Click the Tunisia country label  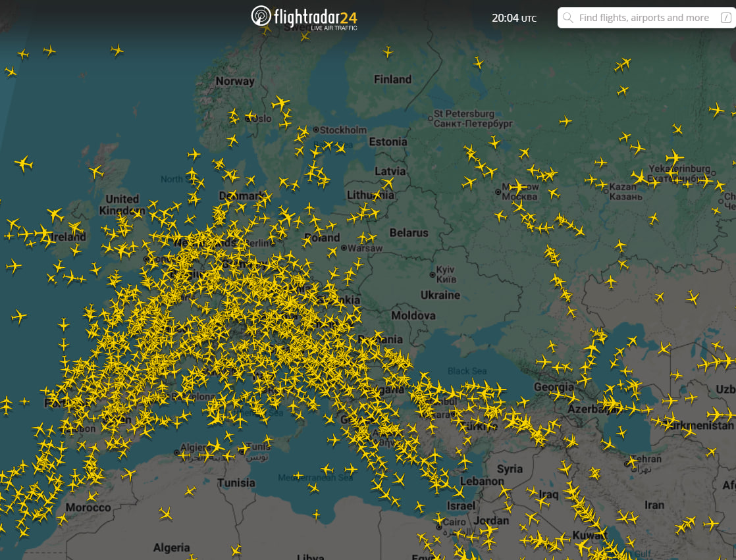[x=236, y=482]
